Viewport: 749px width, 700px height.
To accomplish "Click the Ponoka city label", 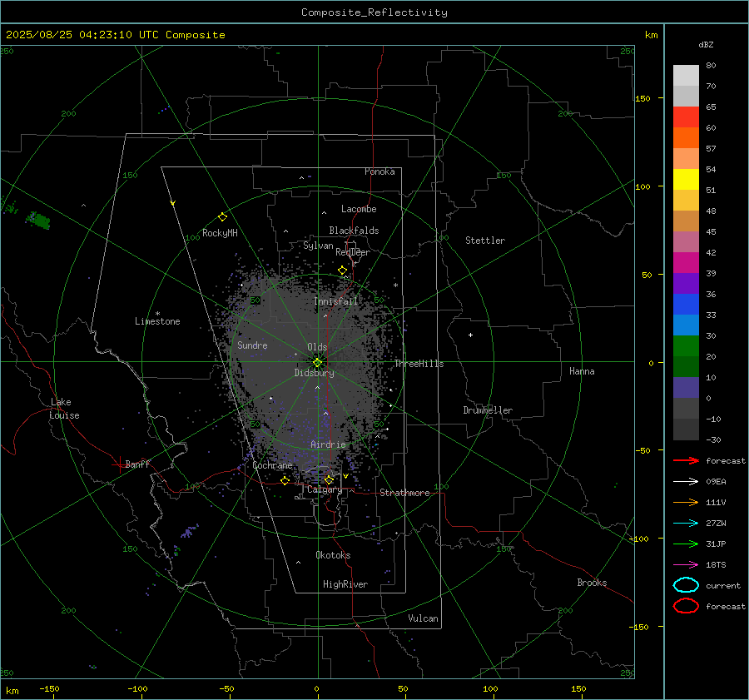I will 379,171.
